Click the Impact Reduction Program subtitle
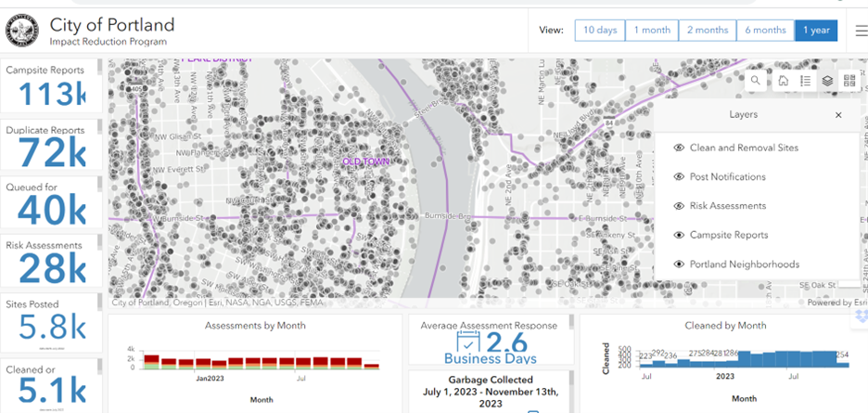Image resolution: width=868 pixels, height=413 pixels. click(x=108, y=42)
